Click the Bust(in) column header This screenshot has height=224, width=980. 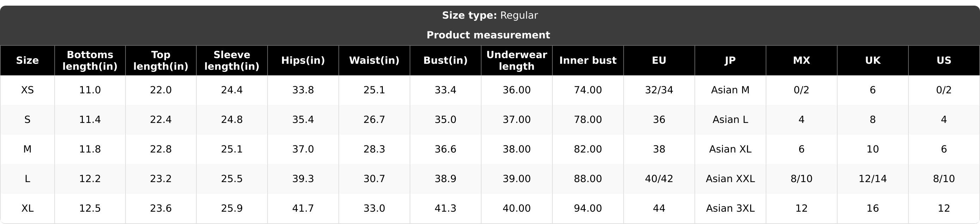446,61
